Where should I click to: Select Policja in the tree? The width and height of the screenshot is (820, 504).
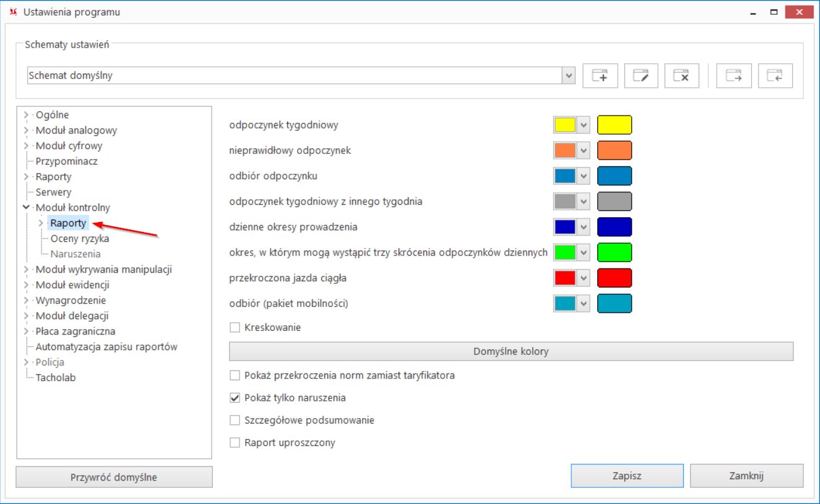(x=50, y=362)
